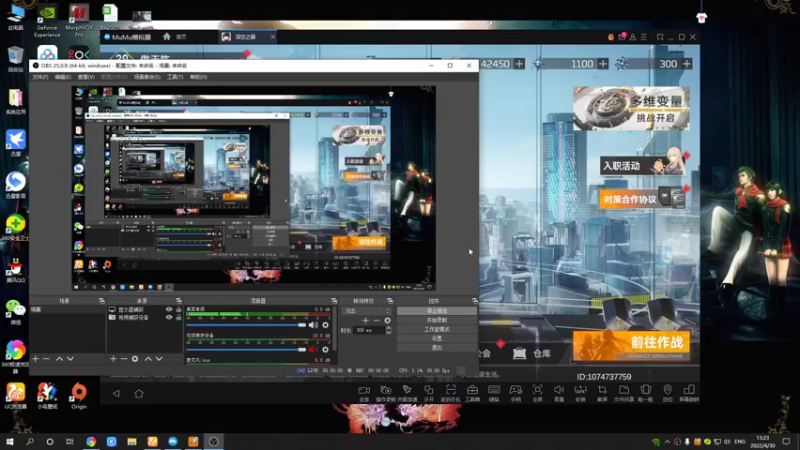Toggle lock on video capture device source
The width and height of the screenshot is (800, 450).
point(178,317)
